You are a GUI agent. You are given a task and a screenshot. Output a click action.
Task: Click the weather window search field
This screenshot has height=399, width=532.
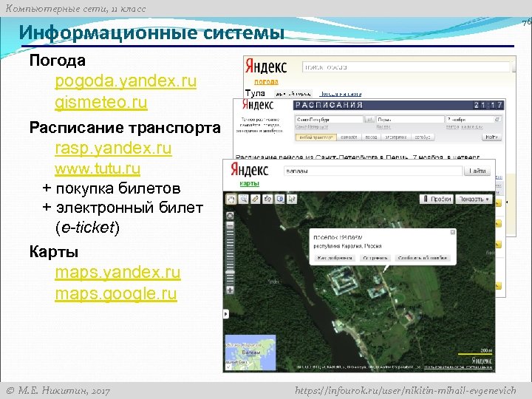[x=406, y=66]
